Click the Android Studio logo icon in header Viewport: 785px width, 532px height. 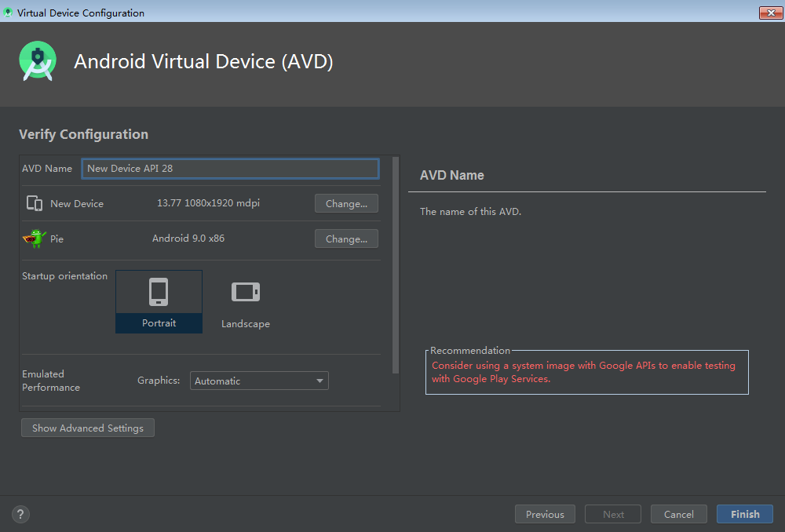[x=38, y=61]
